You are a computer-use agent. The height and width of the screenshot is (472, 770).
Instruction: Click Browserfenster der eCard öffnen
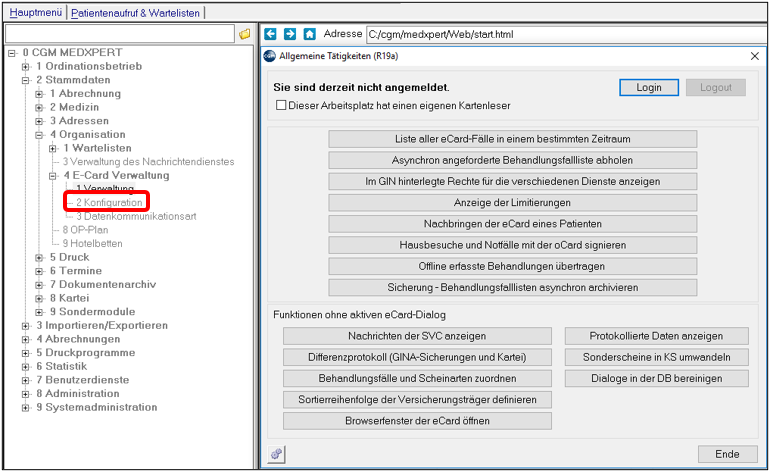417,421
